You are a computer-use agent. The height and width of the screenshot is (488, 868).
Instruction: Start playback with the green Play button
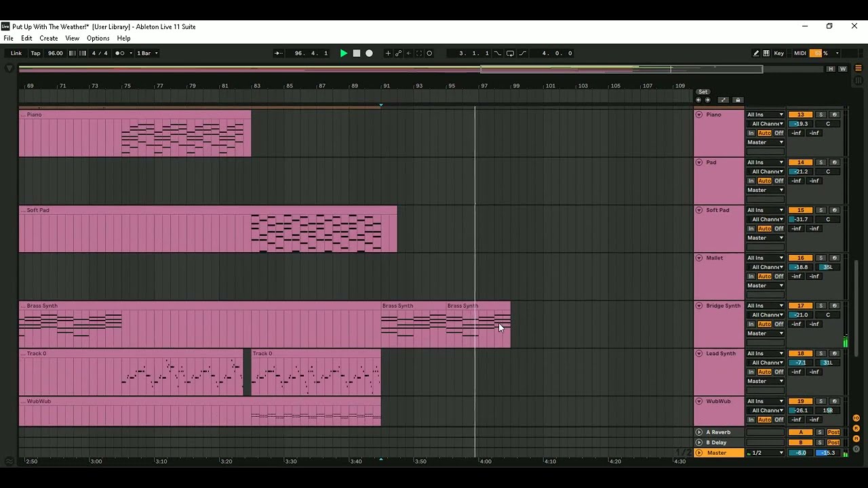(x=344, y=53)
